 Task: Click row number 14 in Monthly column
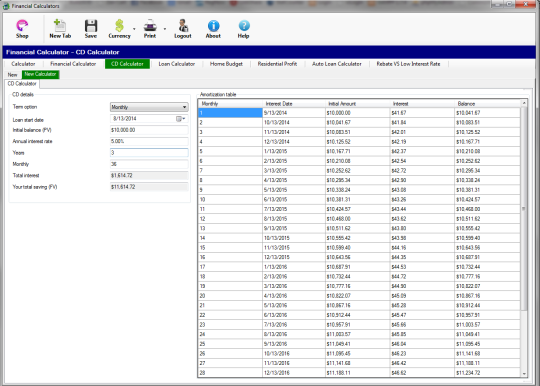(230, 238)
